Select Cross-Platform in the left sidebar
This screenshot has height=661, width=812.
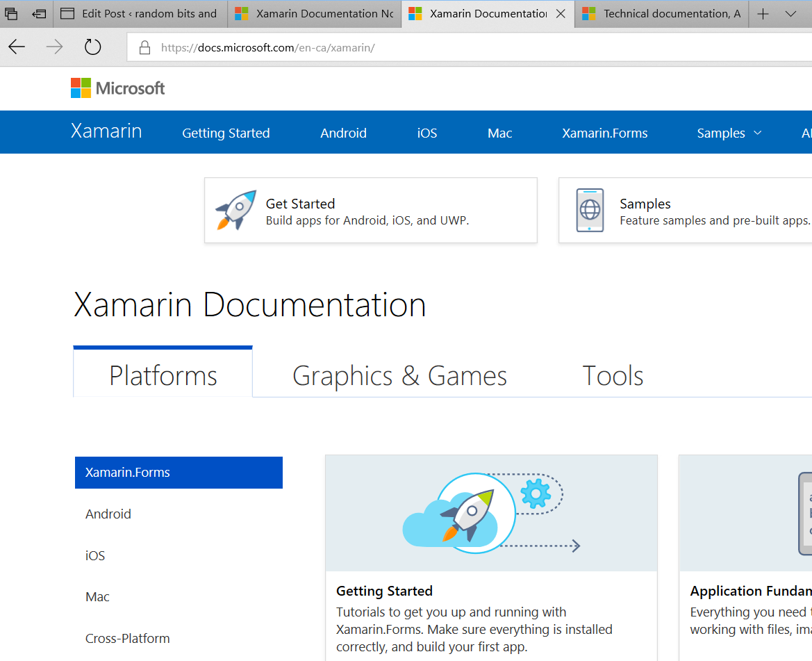tap(128, 639)
